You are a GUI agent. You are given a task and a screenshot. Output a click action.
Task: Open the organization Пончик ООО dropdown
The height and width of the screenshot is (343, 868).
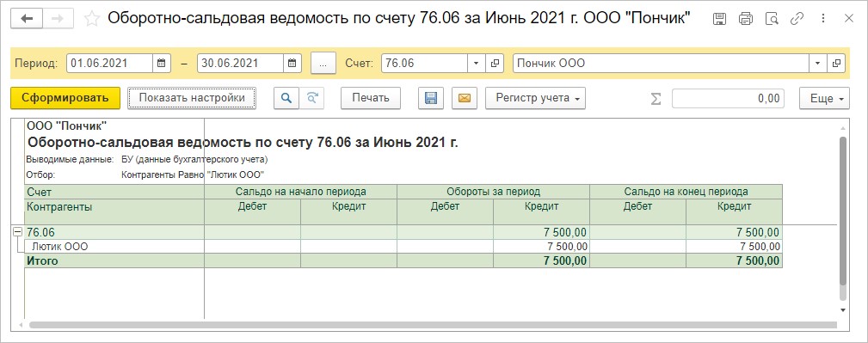tap(817, 63)
